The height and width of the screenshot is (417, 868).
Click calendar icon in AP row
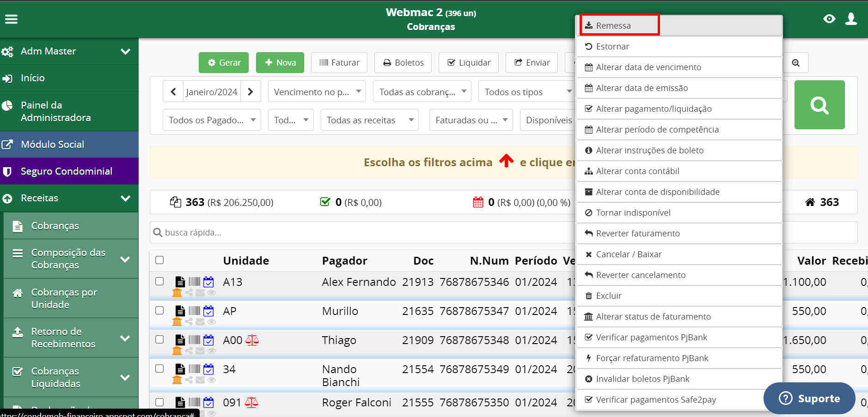[x=208, y=311]
